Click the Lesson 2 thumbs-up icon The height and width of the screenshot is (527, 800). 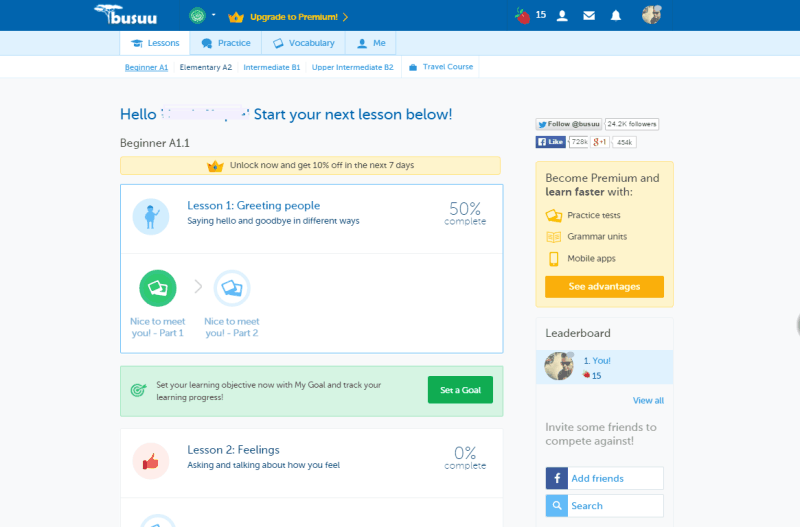click(x=151, y=461)
